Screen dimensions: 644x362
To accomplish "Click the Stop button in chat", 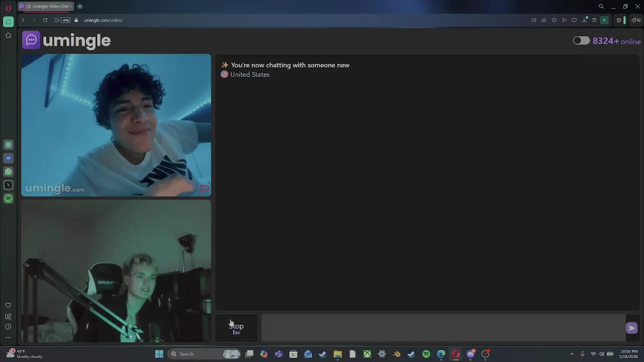I will tap(236, 328).
